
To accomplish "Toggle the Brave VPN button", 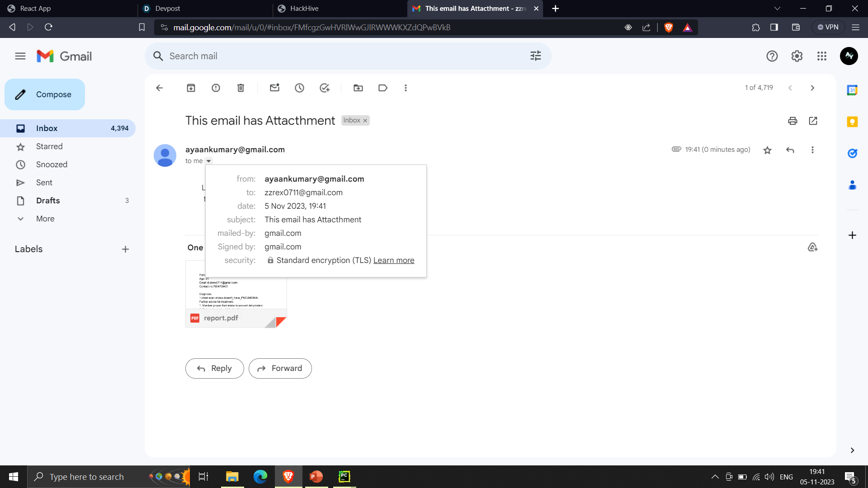I will pyautogui.click(x=828, y=27).
